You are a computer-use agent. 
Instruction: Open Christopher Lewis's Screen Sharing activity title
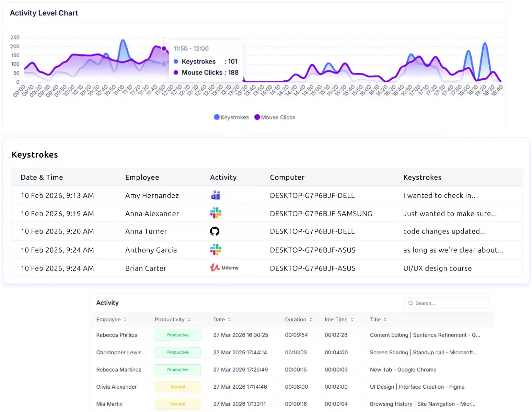point(423,353)
